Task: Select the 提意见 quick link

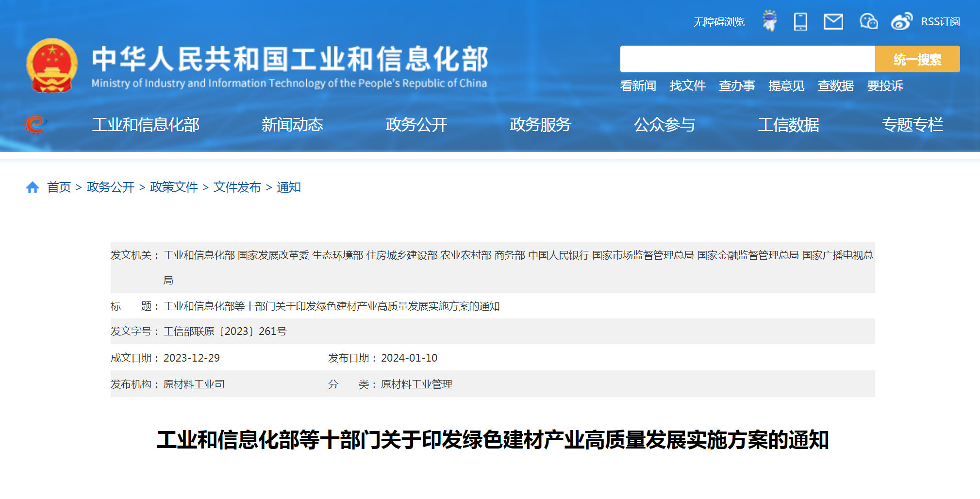Action: pos(786,86)
